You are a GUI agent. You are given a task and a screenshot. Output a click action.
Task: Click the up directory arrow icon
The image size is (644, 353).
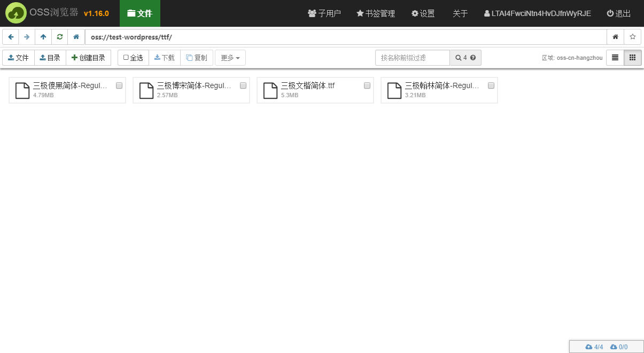(43, 37)
